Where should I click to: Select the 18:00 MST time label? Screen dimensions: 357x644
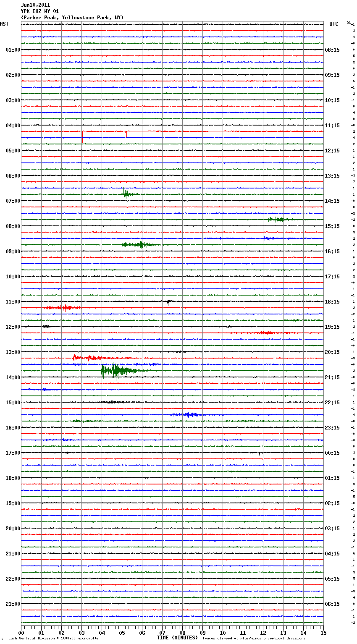[x=13, y=478]
